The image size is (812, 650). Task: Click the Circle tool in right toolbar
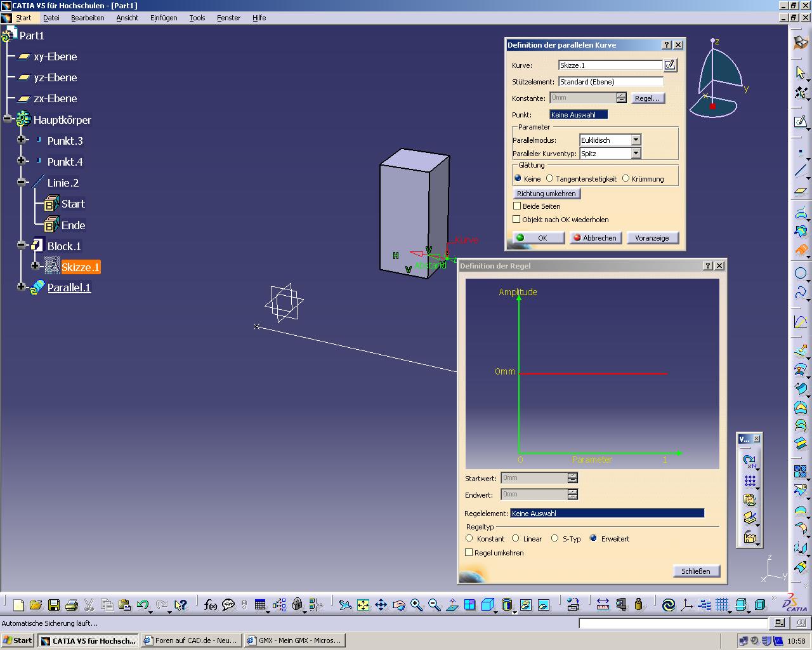click(801, 274)
